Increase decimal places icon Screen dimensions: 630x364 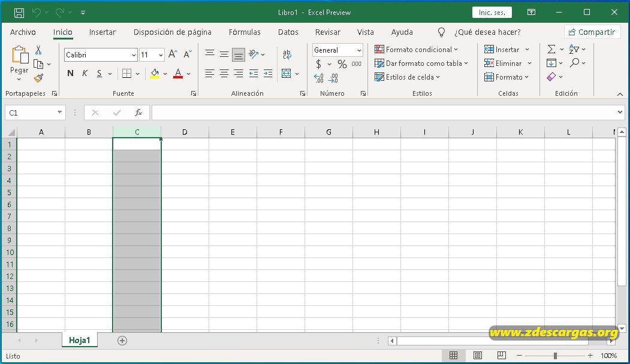click(319, 78)
